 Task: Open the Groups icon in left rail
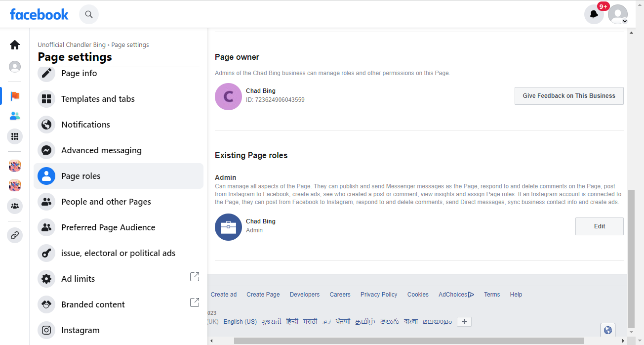15,206
